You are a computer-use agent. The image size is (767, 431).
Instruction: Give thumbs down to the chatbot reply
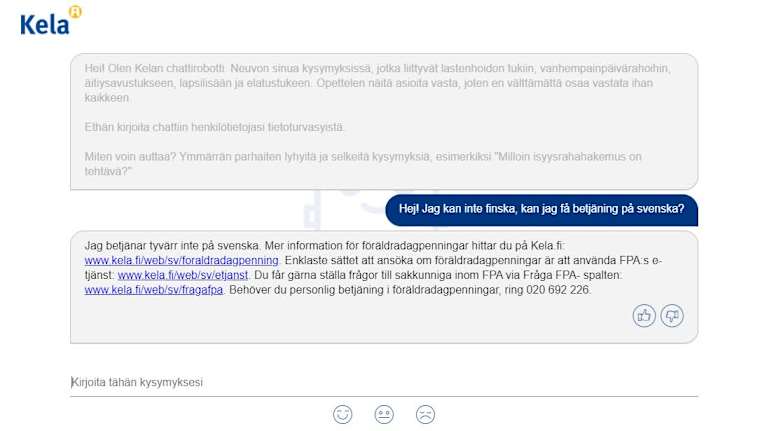(x=672, y=316)
